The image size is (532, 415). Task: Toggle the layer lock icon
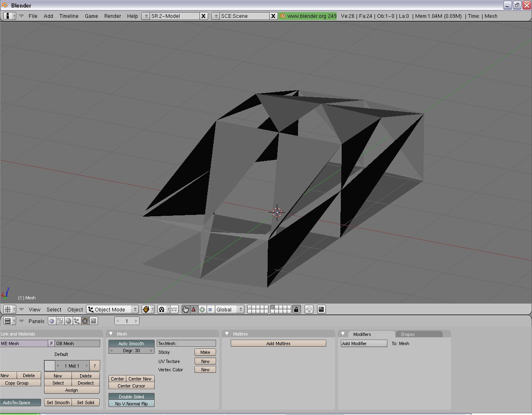pyautogui.click(x=296, y=309)
